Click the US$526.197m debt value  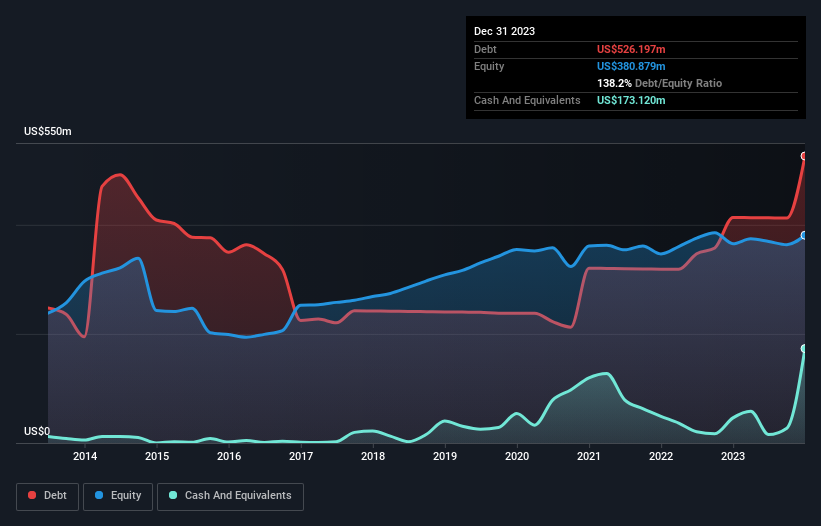point(631,49)
